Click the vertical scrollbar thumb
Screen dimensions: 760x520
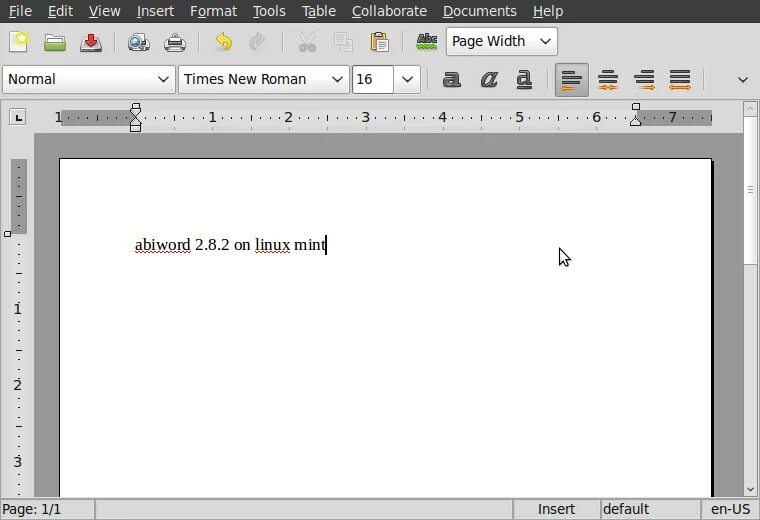[750, 190]
